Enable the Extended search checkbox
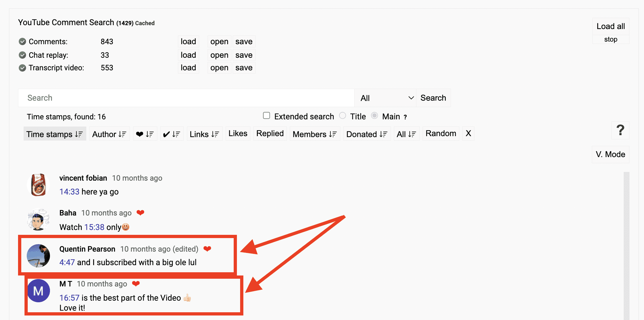644x320 pixels. point(267,115)
